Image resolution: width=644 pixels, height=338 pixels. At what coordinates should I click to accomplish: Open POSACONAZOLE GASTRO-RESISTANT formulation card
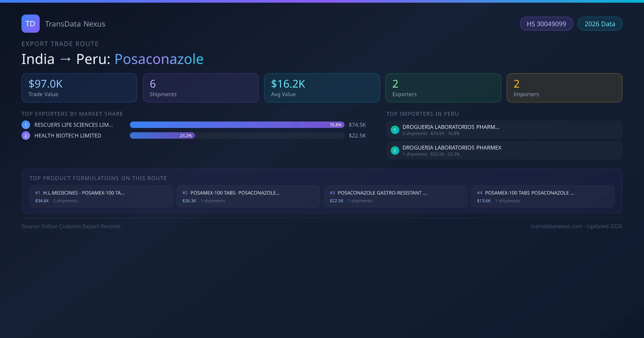point(395,196)
